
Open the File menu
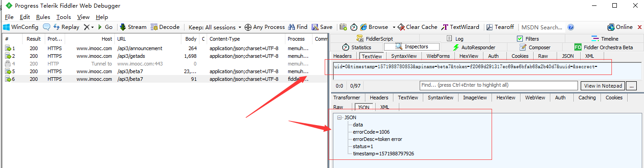[9, 17]
